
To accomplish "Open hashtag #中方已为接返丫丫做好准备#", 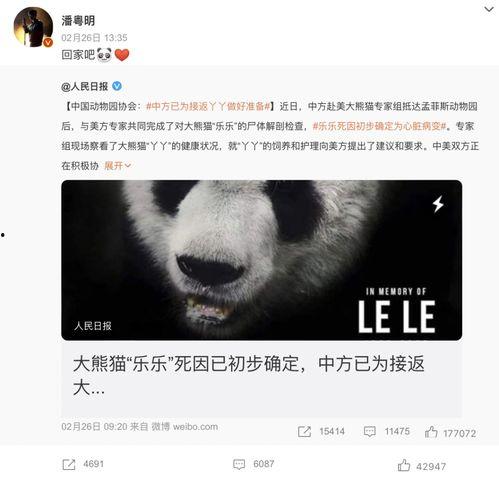I will [208, 106].
